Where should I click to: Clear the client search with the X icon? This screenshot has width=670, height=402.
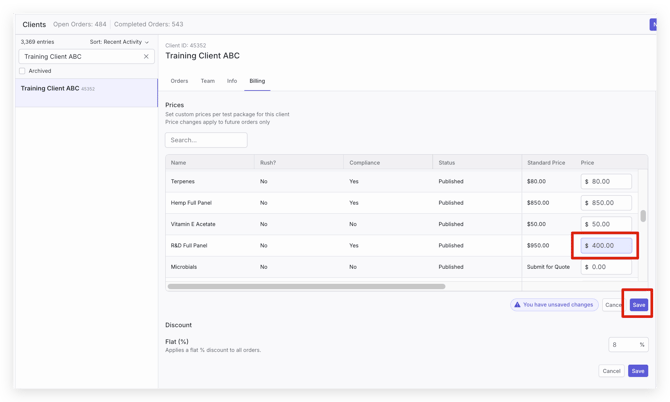click(146, 57)
